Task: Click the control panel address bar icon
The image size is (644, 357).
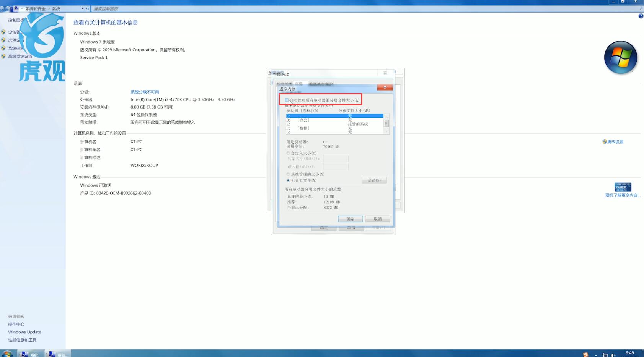Action: point(16,8)
